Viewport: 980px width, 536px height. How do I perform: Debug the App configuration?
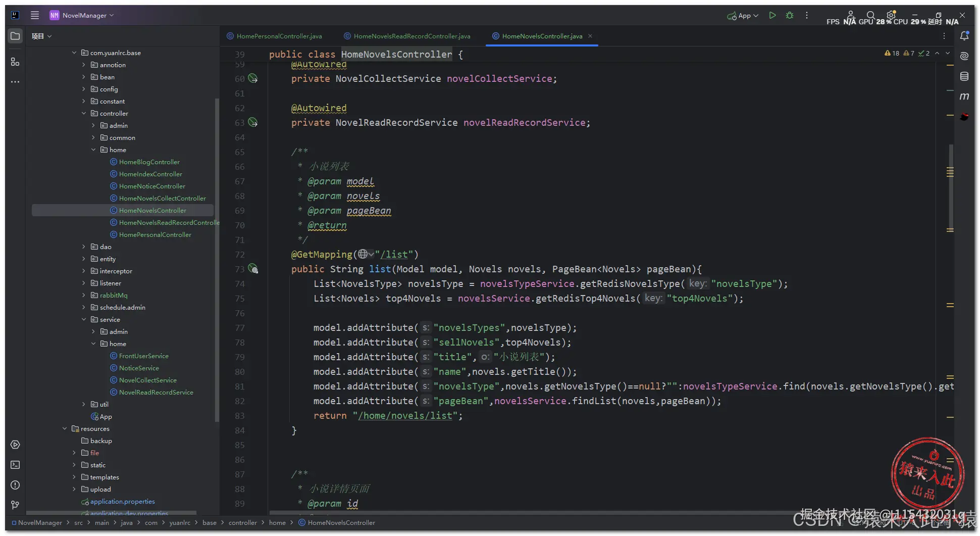coord(790,16)
